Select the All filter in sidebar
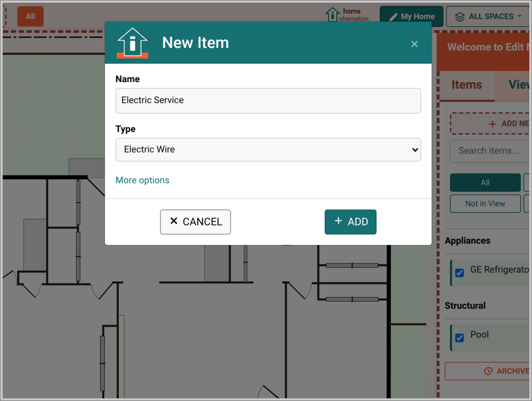Screen dimensions: 532x401 (x=485, y=183)
